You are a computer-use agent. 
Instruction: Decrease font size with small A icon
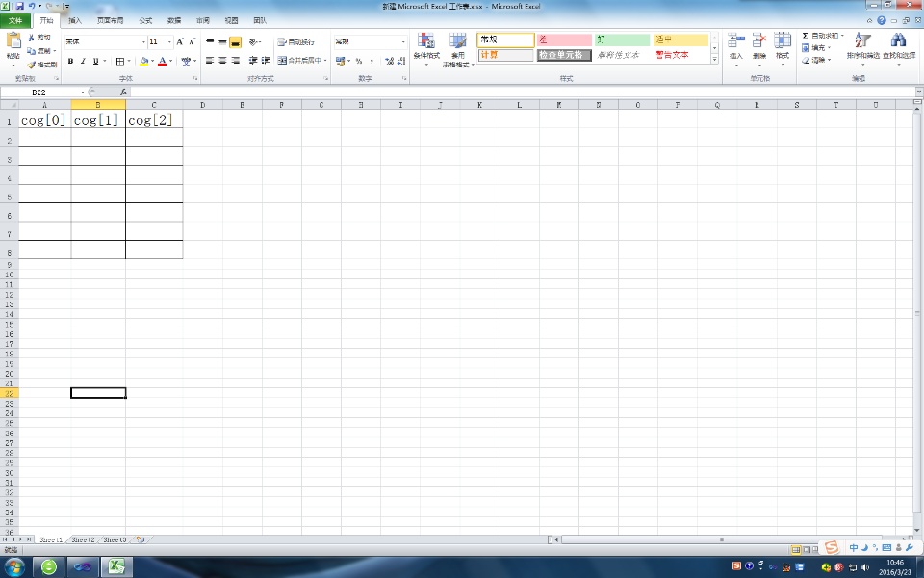coord(192,41)
